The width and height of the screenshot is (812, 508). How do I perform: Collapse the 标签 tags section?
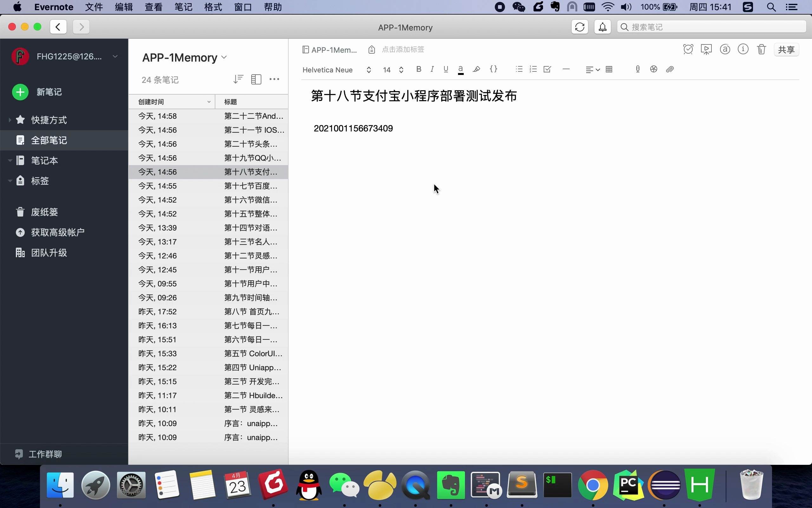click(x=10, y=181)
